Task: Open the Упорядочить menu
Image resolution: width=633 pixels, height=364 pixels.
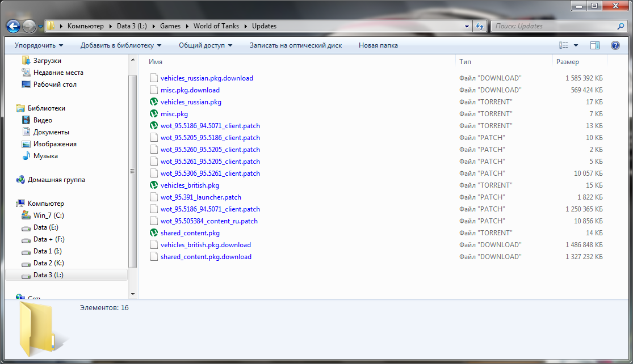Action: pyautogui.click(x=39, y=45)
